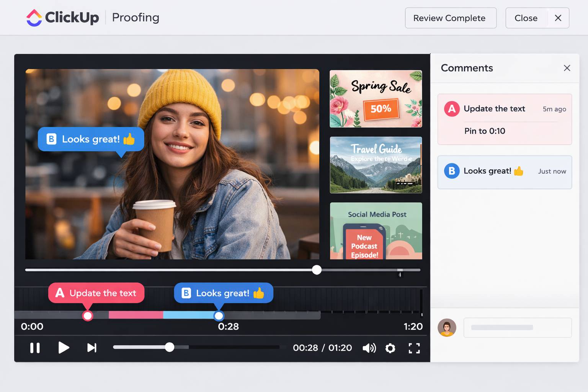
Task: Select the 'Looks great!' comment in sidebar
Action: tap(504, 172)
